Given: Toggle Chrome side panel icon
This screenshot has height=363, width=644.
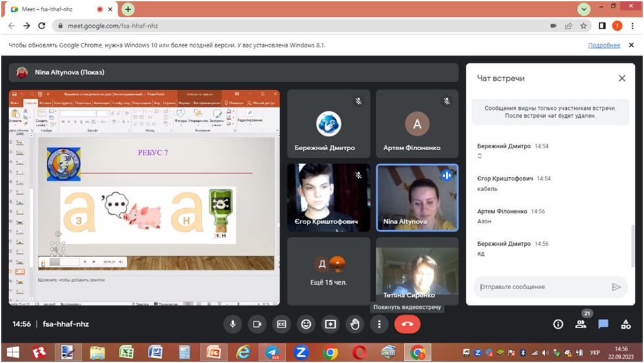Looking at the screenshot, I should [602, 26].
